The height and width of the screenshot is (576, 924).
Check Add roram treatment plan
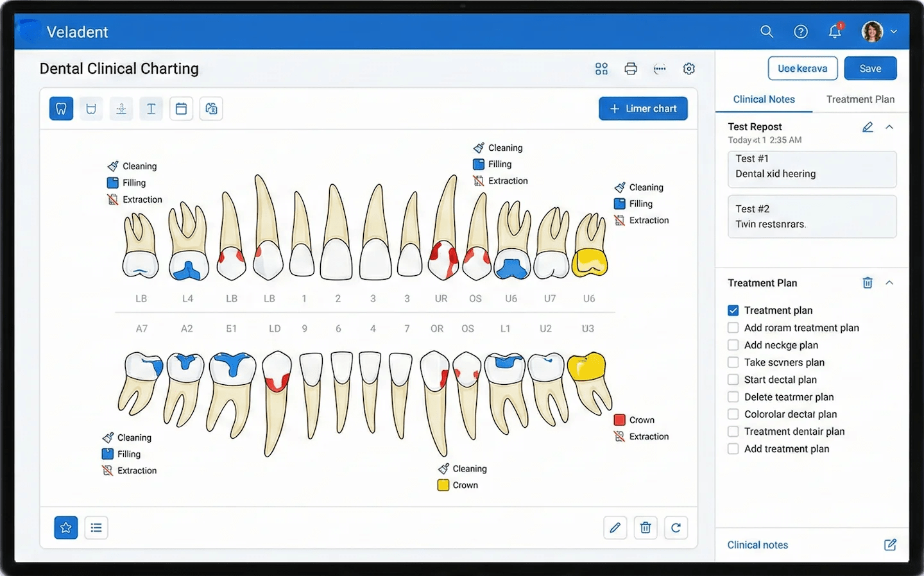[x=733, y=328]
